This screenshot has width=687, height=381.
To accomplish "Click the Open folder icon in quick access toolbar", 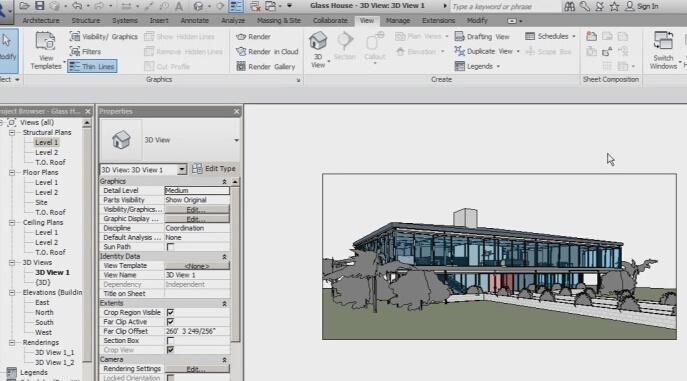I will tap(25, 6).
